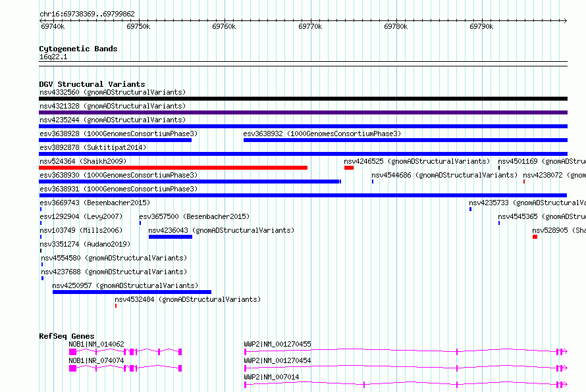Click the 69740k ruler position
This screenshot has height=392, width=586.
point(53,26)
